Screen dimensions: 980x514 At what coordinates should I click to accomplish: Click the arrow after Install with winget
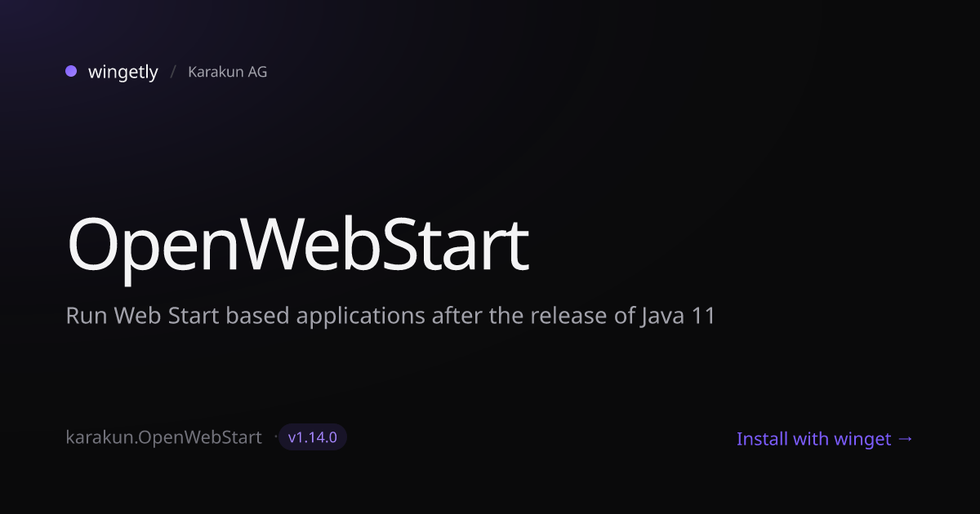pos(905,439)
